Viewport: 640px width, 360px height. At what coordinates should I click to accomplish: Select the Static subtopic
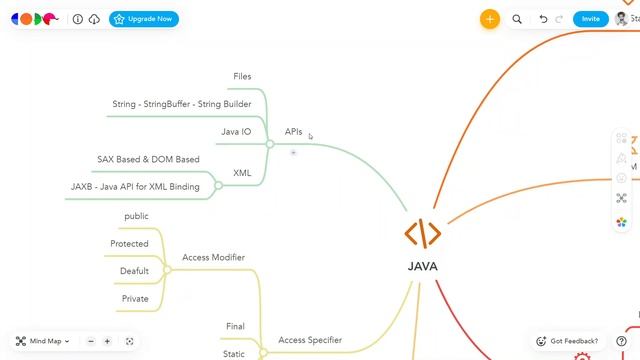click(234, 354)
